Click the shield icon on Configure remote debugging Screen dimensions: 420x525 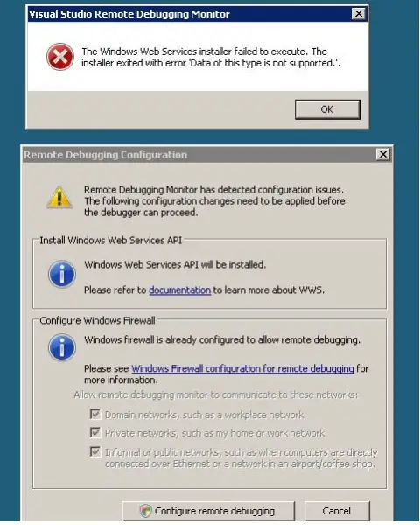click(x=146, y=511)
